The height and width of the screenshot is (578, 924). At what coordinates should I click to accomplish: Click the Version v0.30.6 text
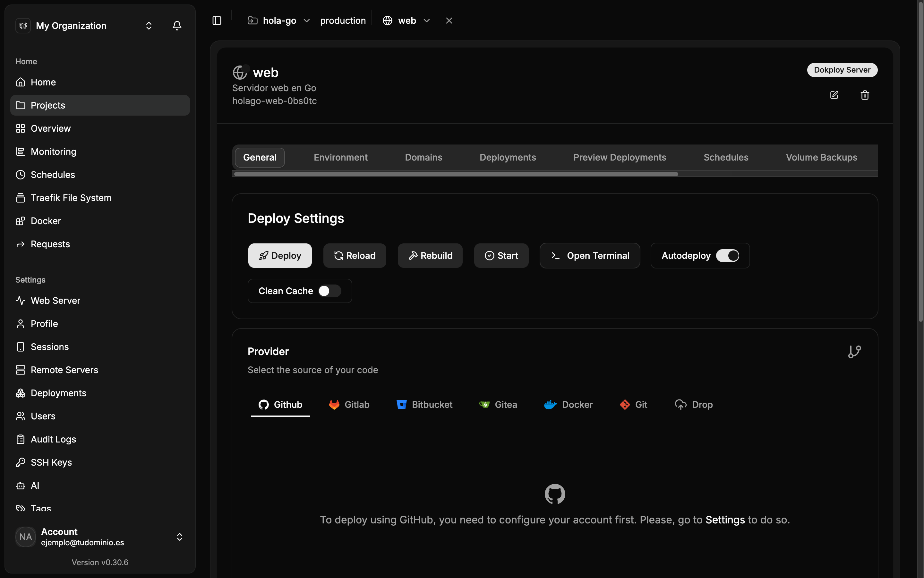coord(100,562)
